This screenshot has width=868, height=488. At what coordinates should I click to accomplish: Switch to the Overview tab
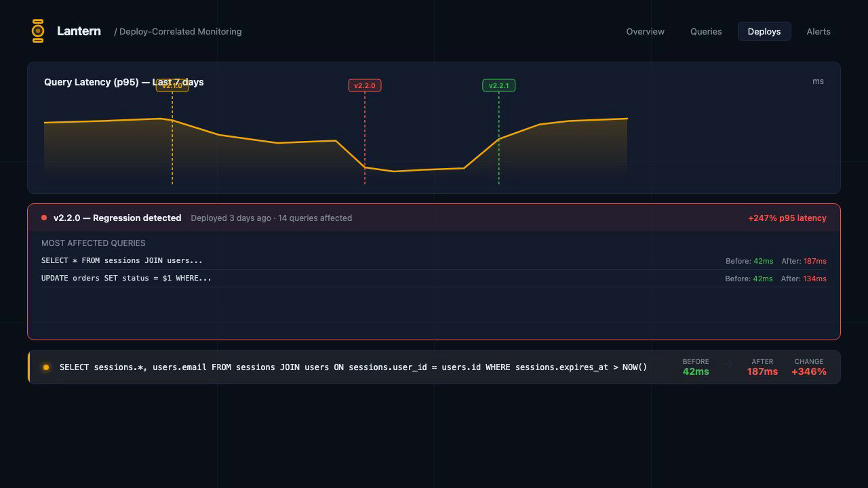click(645, 31)
